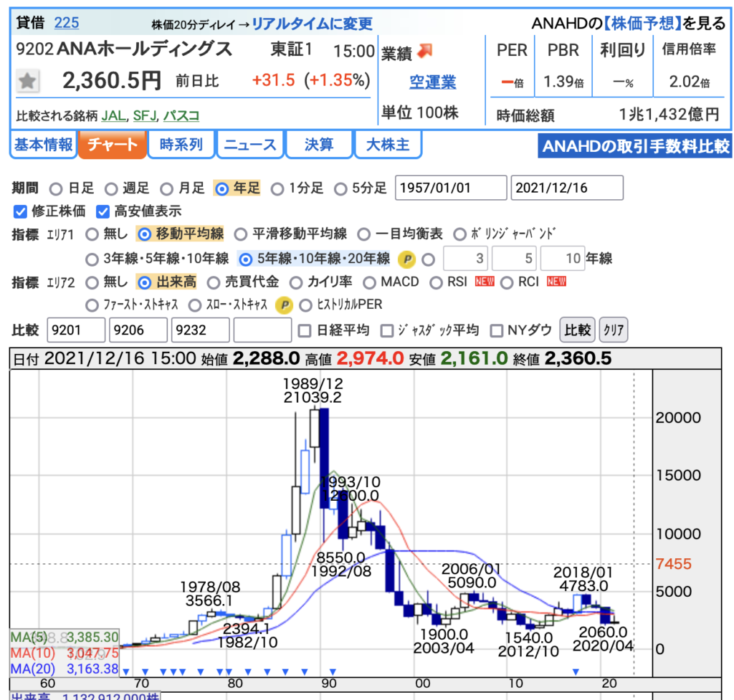This screenshot has height=700, width=734.
Task: Uncheck the 修正株価 checkbox
Action: coord(20,211)
